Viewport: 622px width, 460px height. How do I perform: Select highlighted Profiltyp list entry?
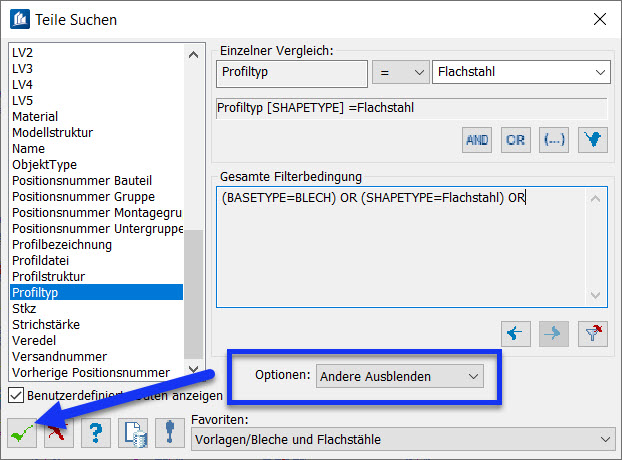[96, 292]
